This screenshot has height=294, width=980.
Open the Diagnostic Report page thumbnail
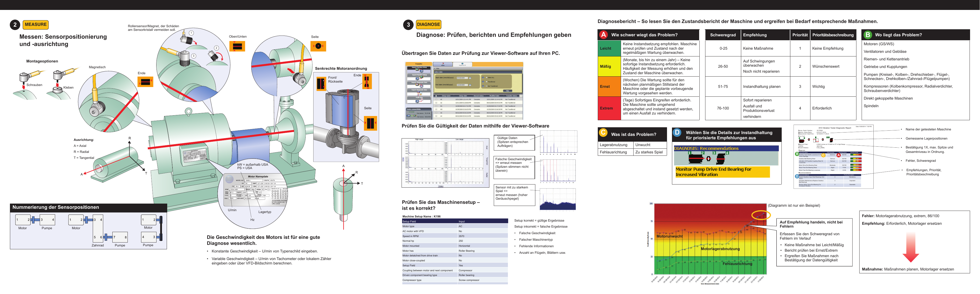tap(833, 157)
